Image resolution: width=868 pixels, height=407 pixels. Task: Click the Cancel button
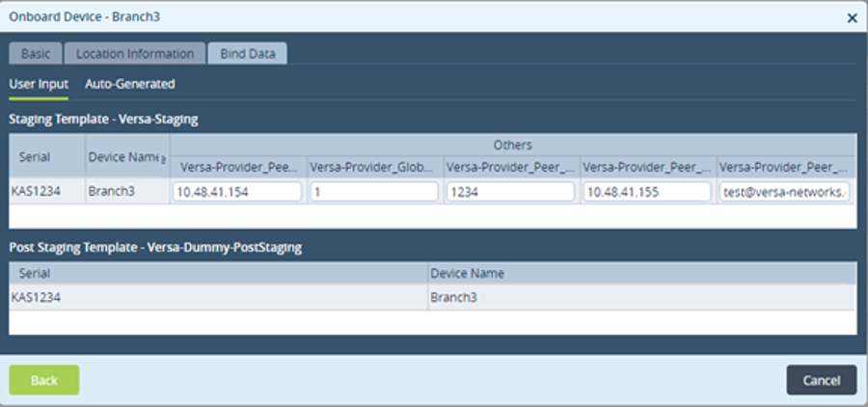(822, 380)
